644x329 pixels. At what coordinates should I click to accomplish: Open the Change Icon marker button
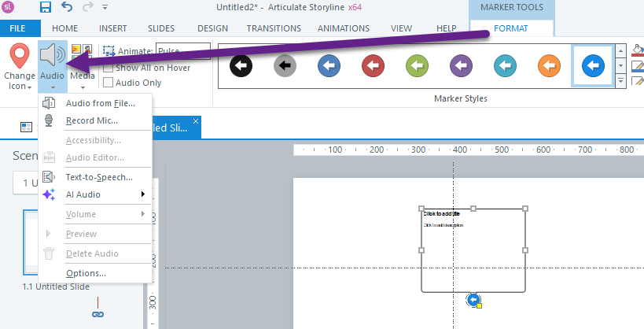click(x=19, y=65)
